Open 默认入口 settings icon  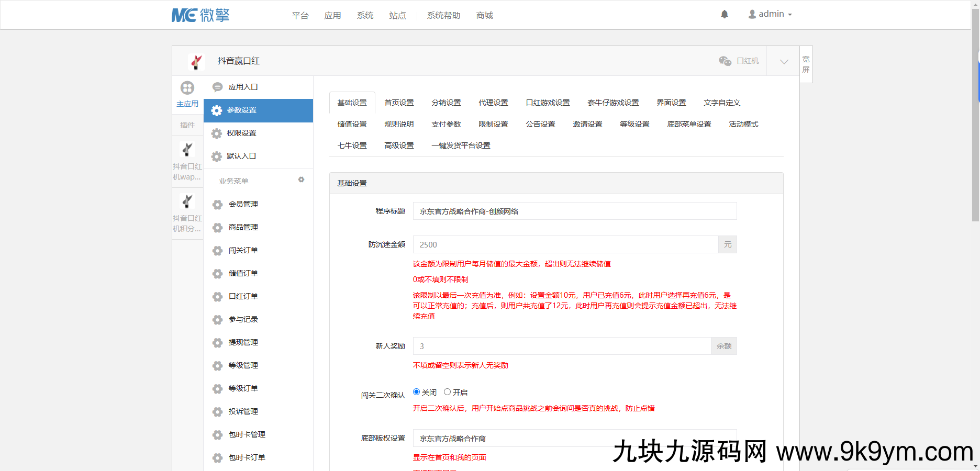coord(217,156)
